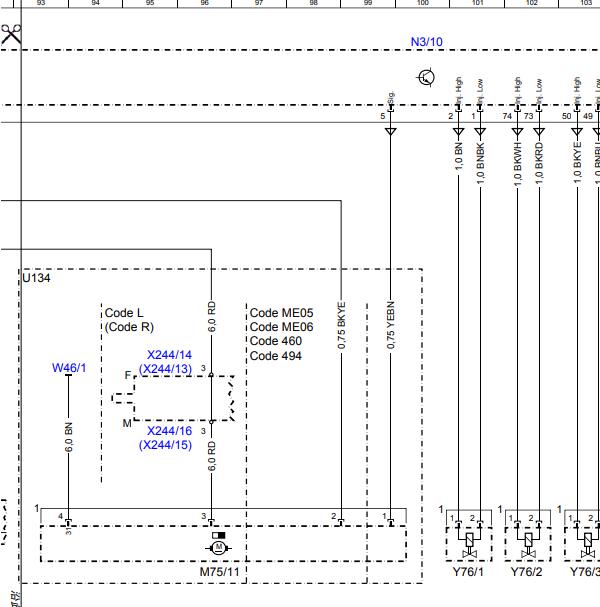This screenshot has width=600, height=607.
Task: Click the arrow terminal below pin 74
Action: [518, 132]
